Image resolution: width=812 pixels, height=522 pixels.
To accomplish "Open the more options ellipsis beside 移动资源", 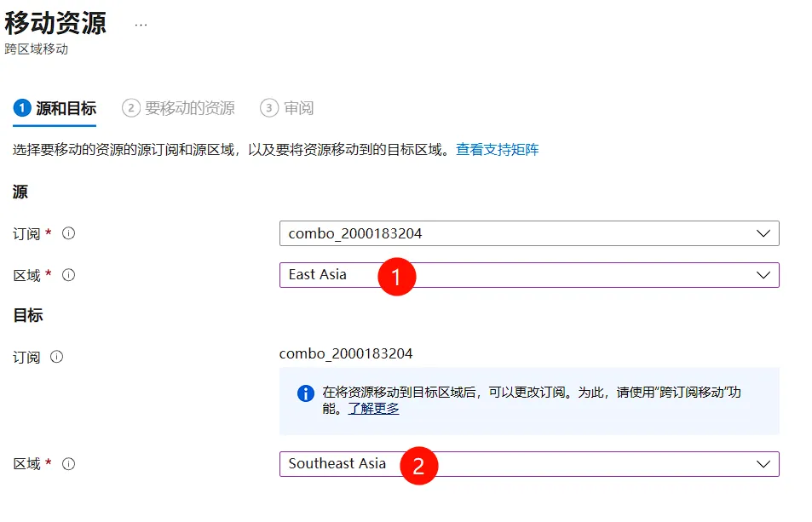I will click(x=141, y=25).
